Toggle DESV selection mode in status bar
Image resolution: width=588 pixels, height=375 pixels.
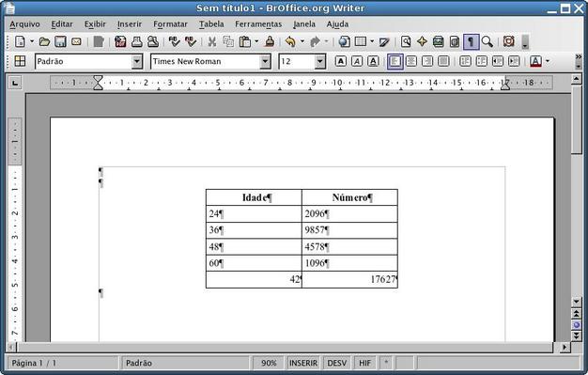click(x=337, y=363)
